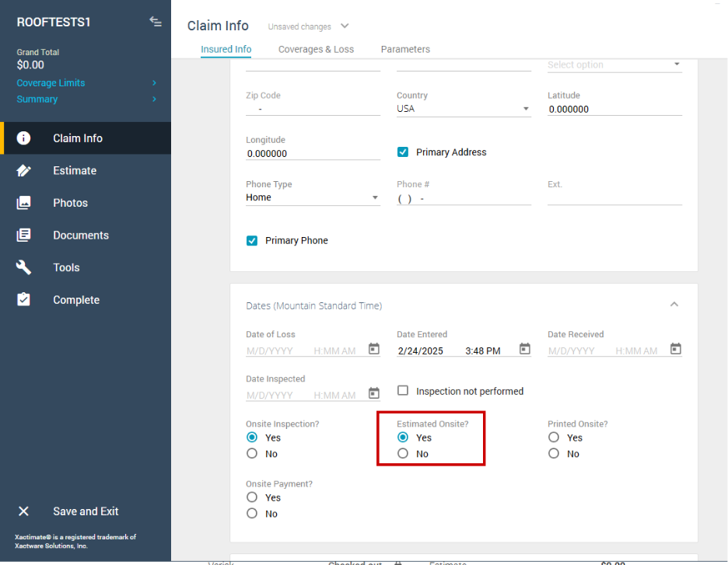This screenshot has height=565, width=728.
Task: Open the Parameters tab
Action: pos(405,49)
